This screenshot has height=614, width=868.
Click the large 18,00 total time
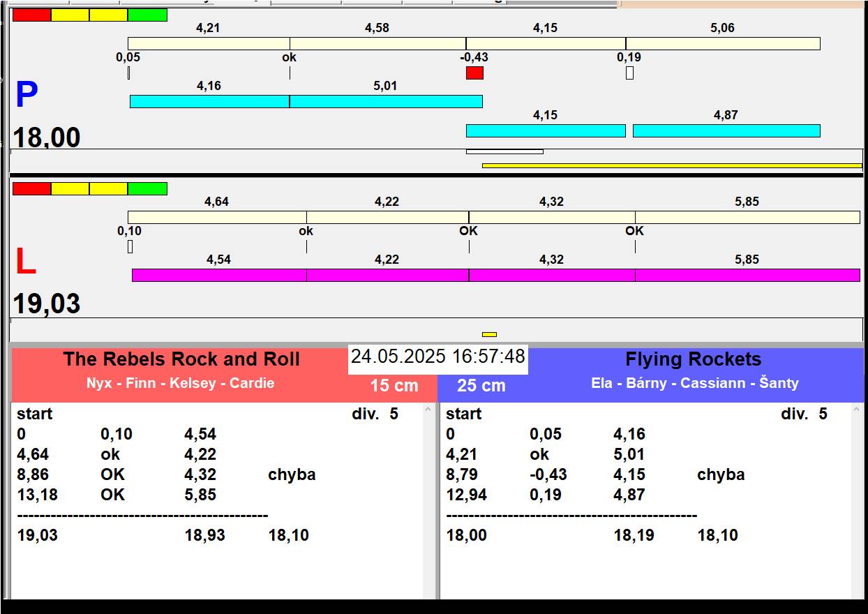[47, 138]
